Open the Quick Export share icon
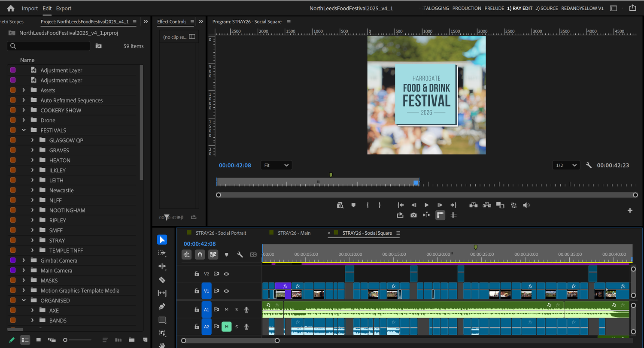 click(632, 8)
